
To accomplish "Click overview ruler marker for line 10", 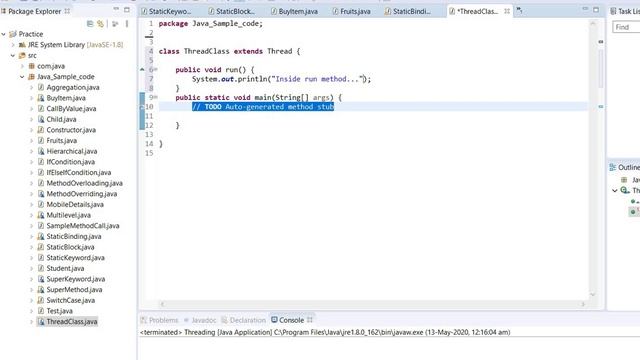I will (601, 107).
